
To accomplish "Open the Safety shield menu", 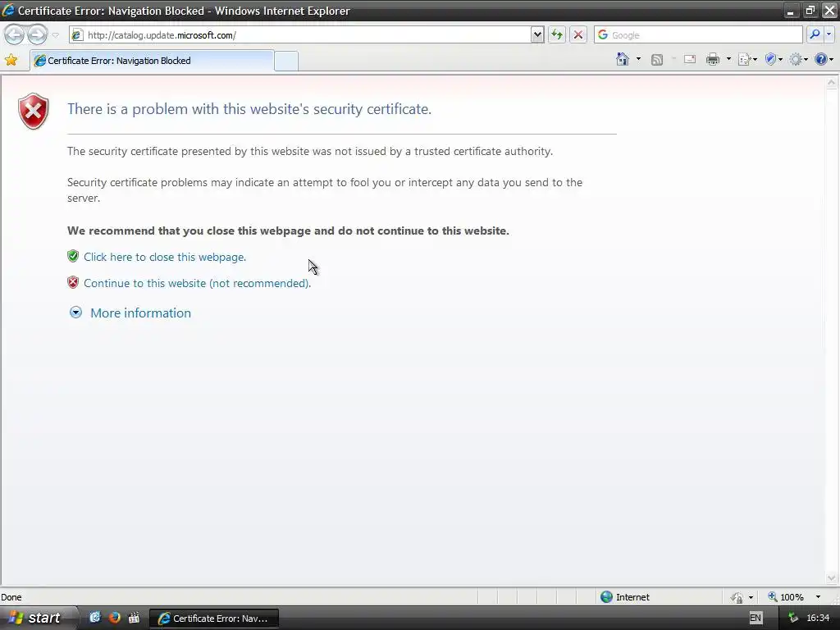I will (x=773, y=59).
